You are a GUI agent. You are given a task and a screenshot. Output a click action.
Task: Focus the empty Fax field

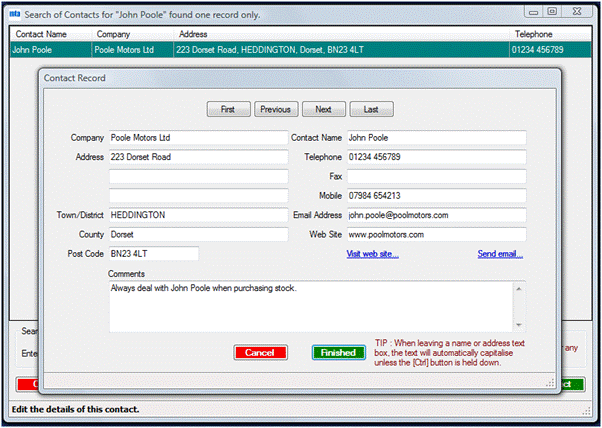tap(435, 176)
